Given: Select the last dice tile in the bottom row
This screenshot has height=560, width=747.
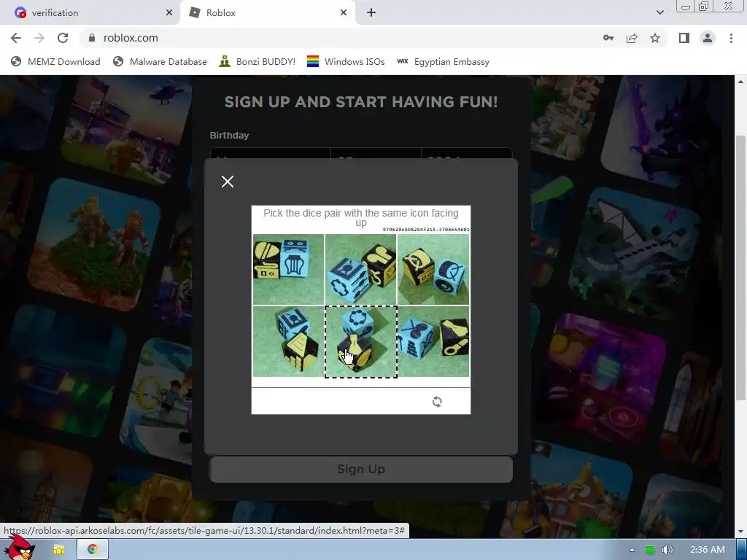Looking at the screenshot, I should [x=433, y=341].
